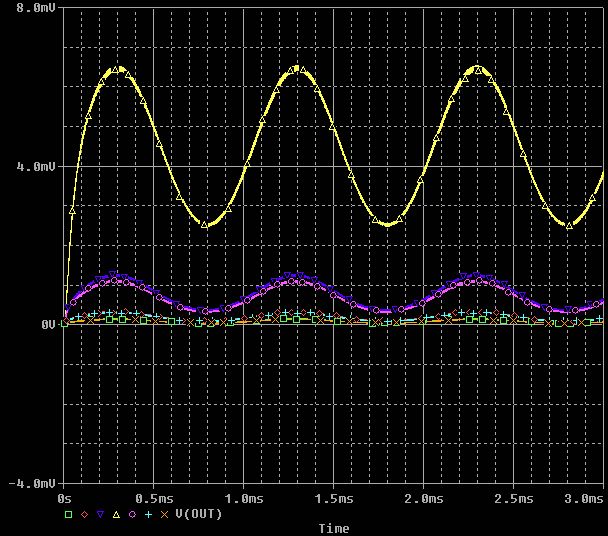
Task: Click the green square legend marker
Action: [x=69, y=514]
